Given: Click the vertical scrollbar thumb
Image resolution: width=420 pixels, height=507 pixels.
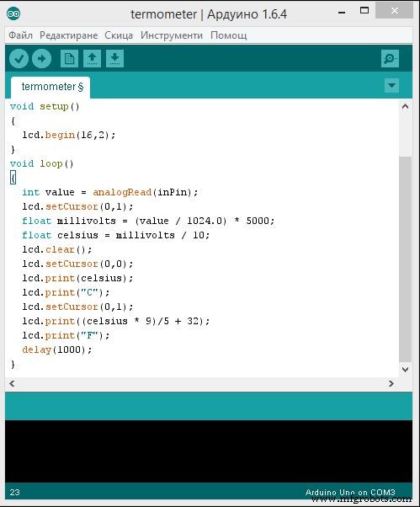Looking at the screenshot, I should (x=405, y=259).
